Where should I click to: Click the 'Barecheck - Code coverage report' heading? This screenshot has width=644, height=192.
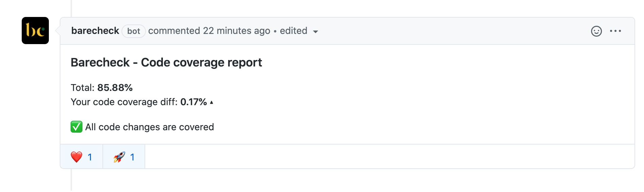(166, 62)
